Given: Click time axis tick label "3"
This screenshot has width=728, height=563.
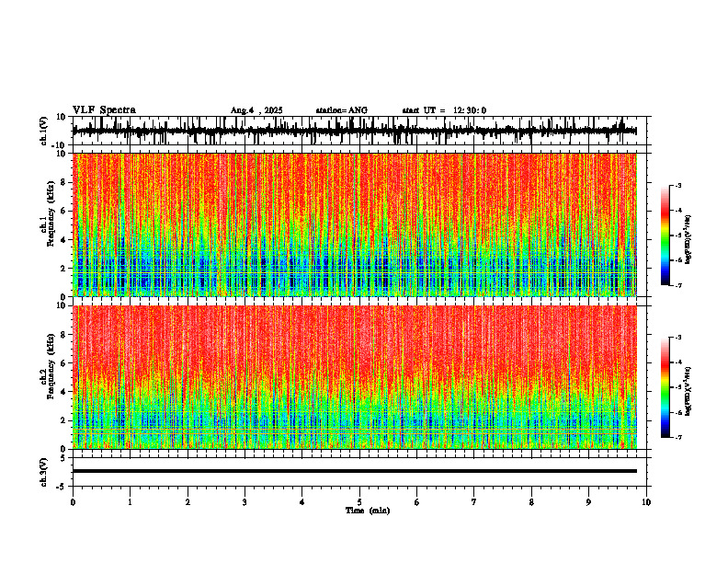Looking at the screenshot, I should click(x=245, y=502).
